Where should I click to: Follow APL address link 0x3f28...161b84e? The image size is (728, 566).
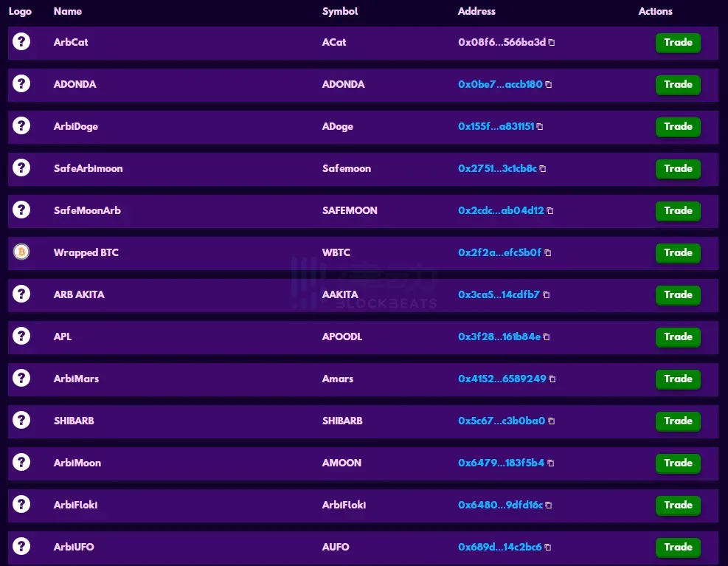coord(499,337)
